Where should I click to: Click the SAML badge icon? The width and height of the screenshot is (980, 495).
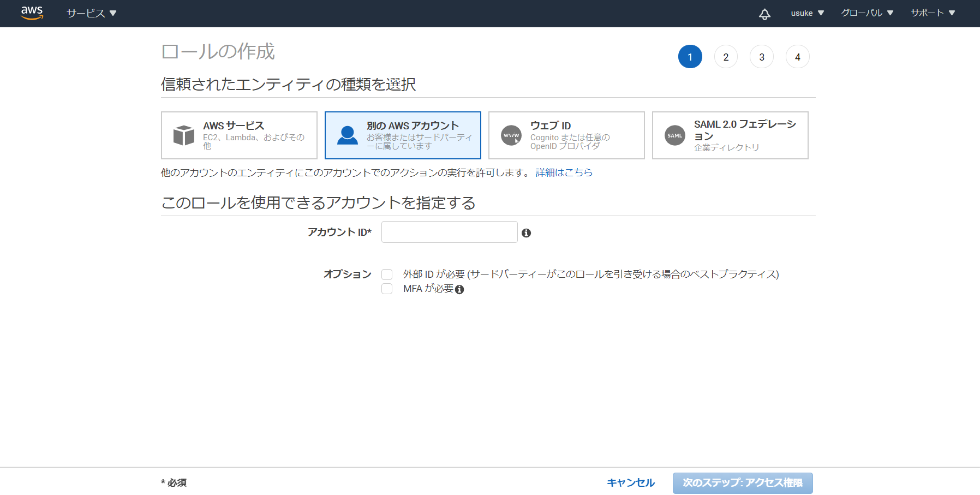coord(675,135)
